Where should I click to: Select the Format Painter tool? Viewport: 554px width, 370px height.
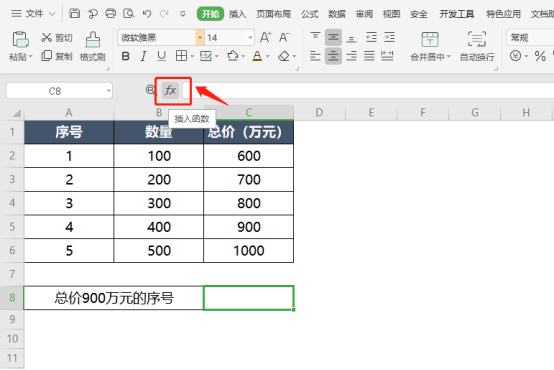coord(93,40)
